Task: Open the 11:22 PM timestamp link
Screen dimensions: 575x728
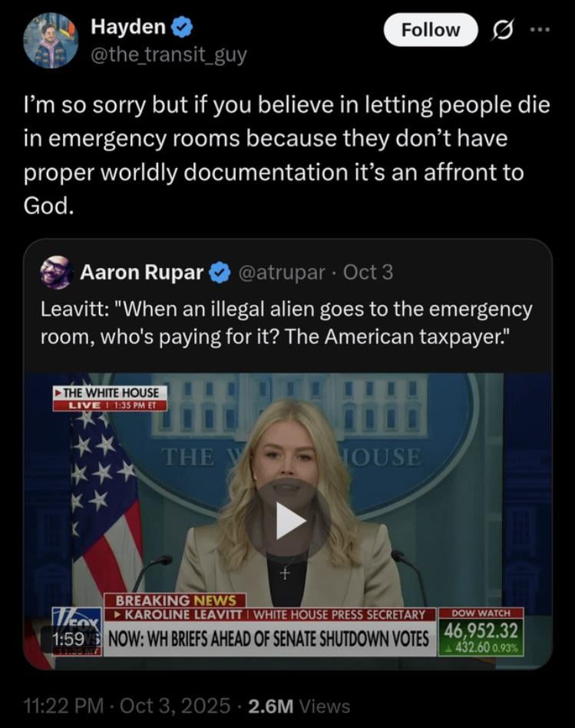Action: (64, 706)
